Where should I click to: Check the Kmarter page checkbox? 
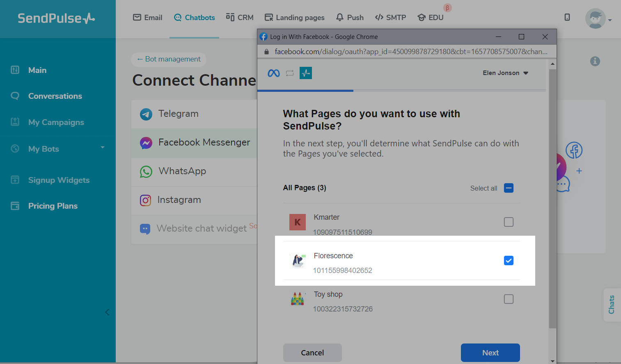coord(509,222)
